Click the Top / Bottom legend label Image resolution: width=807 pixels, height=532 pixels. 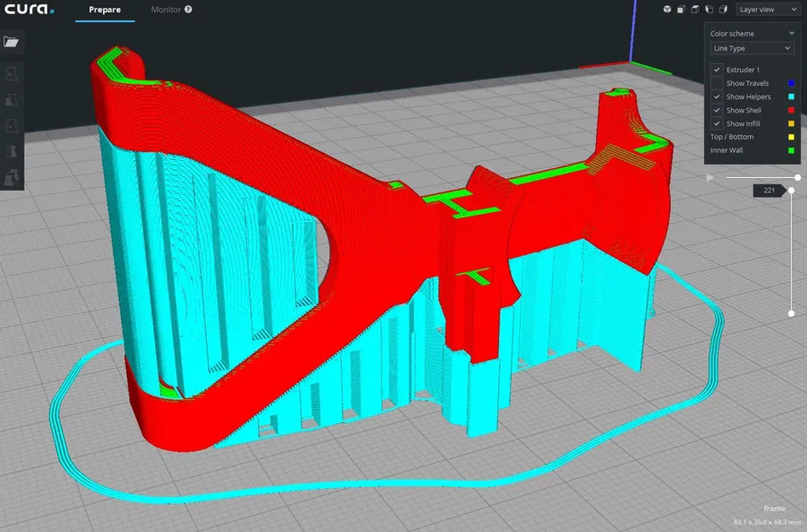[732, 137]
